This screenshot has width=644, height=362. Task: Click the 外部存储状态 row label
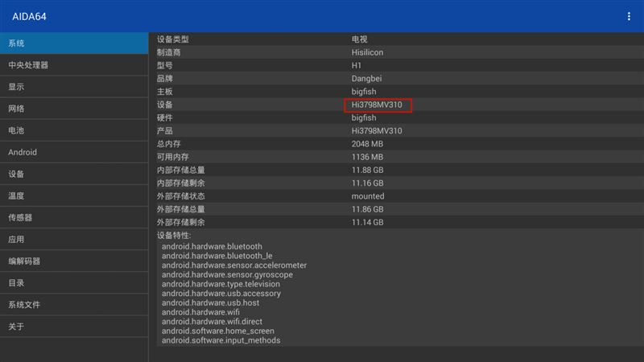pyautogui.click(x=180, y=196)
